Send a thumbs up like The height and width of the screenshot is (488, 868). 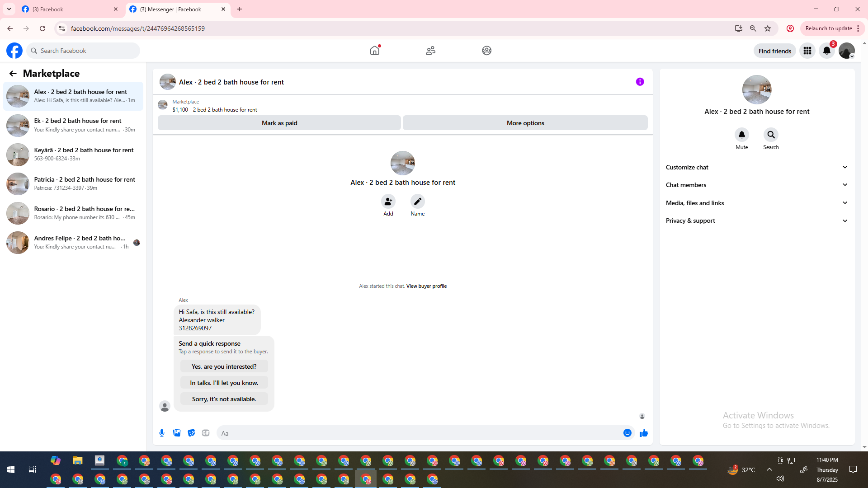pyautogui.click(x=643, y=433)
